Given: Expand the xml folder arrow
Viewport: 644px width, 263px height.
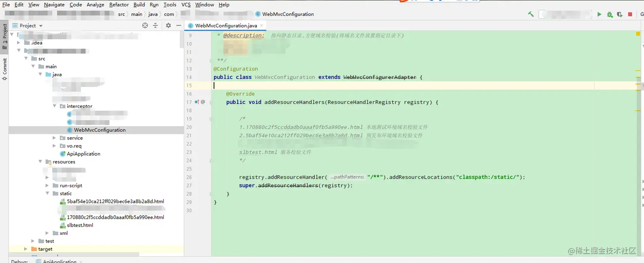Looking at the screenshot, I should point(48,233).
